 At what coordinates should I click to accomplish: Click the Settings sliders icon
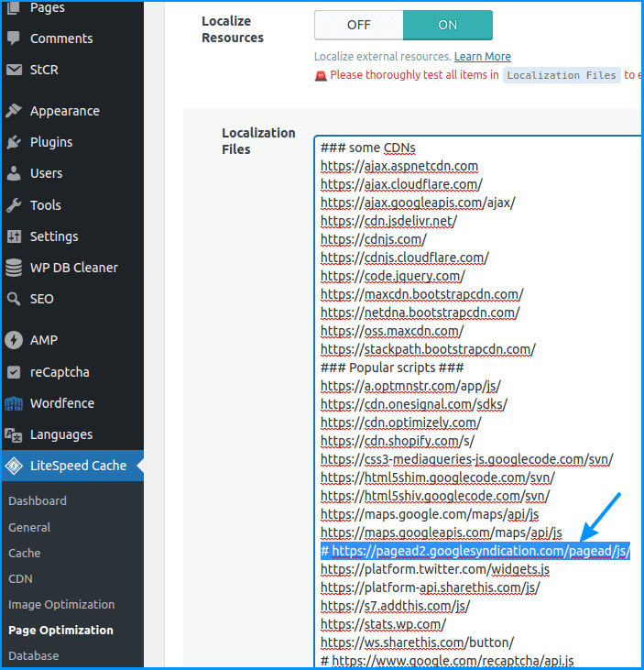pyautogui.click(x=14, y=236)
